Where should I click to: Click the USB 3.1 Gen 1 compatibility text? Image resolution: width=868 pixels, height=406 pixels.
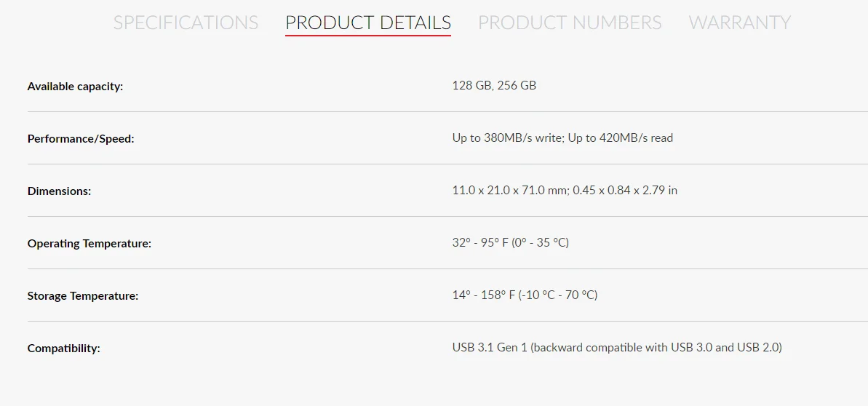tap(490, 348)
